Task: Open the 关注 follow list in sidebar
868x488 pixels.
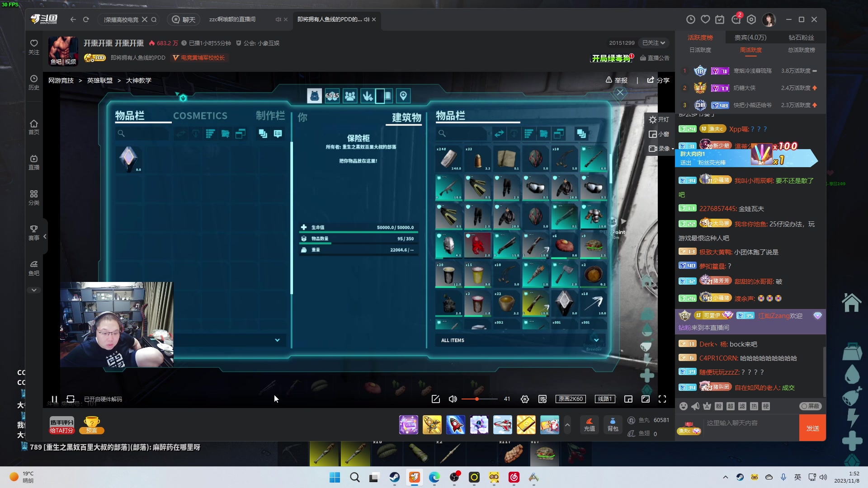Action: (x=34, y=47)
